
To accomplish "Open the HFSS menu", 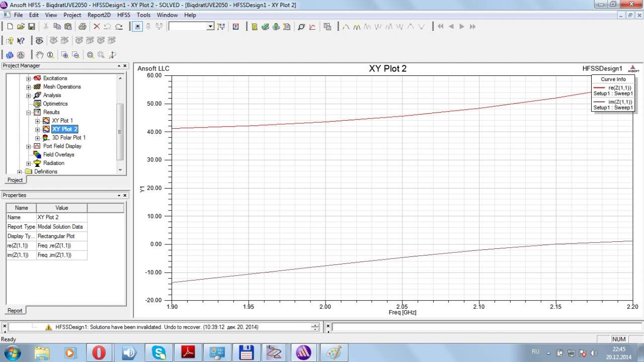I will point(123,15).
